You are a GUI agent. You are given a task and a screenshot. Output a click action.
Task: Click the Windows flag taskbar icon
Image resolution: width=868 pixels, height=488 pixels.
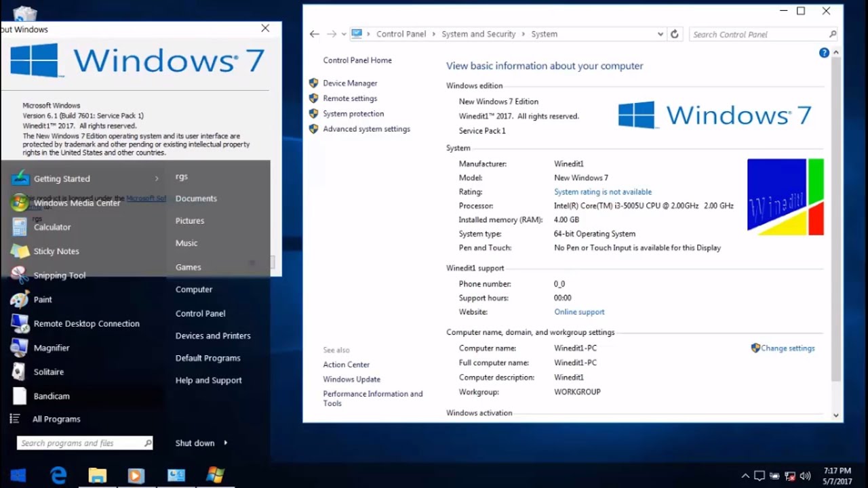216,475
